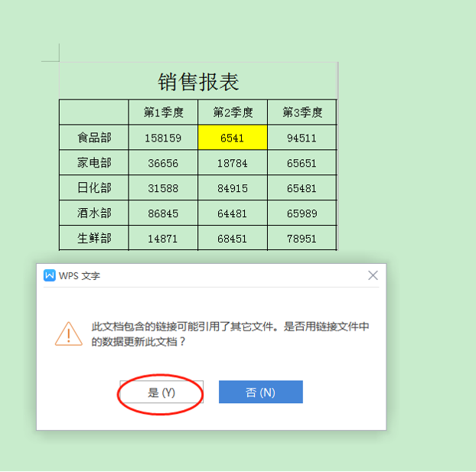Select the yellow highlighted cell 6541
This screenshot has height=472, width=476.
[x=233, y=138]
